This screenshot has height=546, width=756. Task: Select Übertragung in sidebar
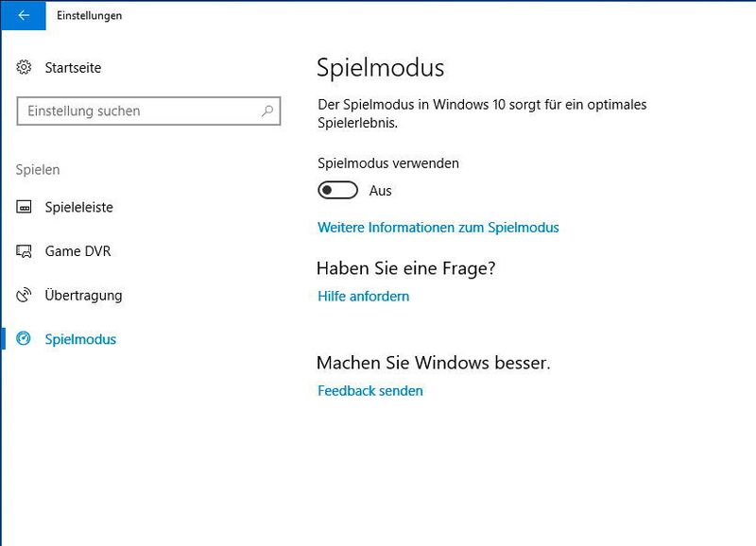(x=83, y=296)
